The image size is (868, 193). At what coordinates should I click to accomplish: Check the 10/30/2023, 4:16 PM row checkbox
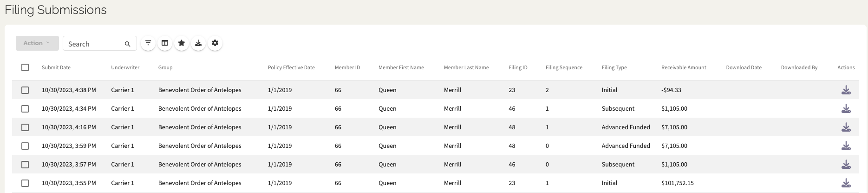tap(25, 127)
